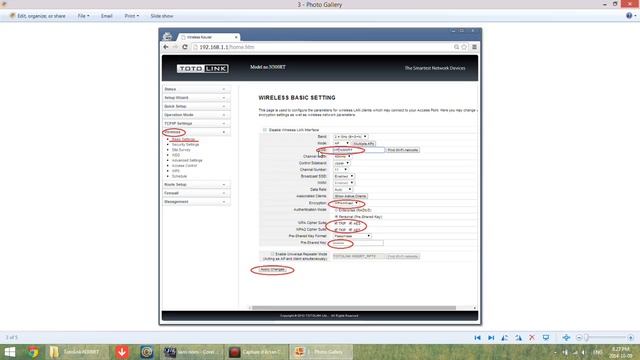Click the SSID input field
The height and width of the screenshot is (360, 640).
[358, 150]
